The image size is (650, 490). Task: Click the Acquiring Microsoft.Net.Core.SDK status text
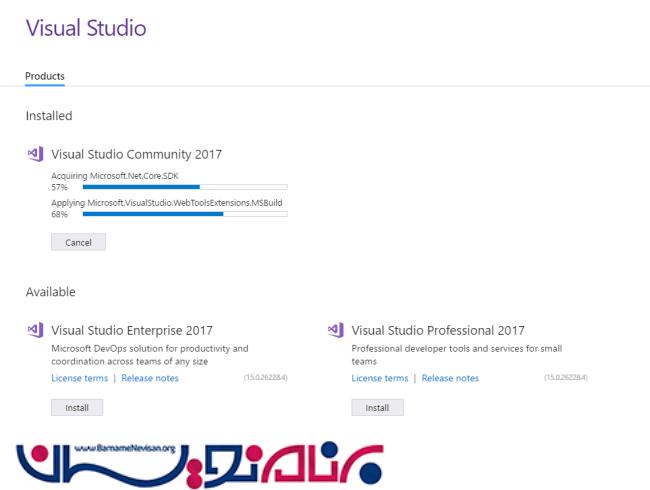(115, 176)
